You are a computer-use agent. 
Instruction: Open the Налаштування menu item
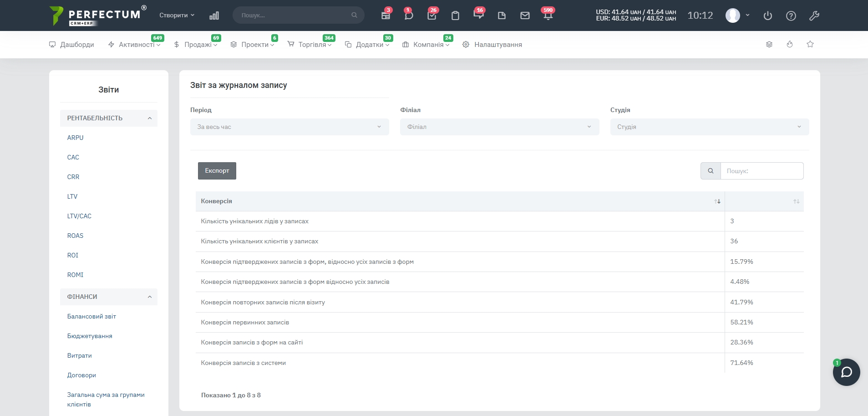point(497,45)
